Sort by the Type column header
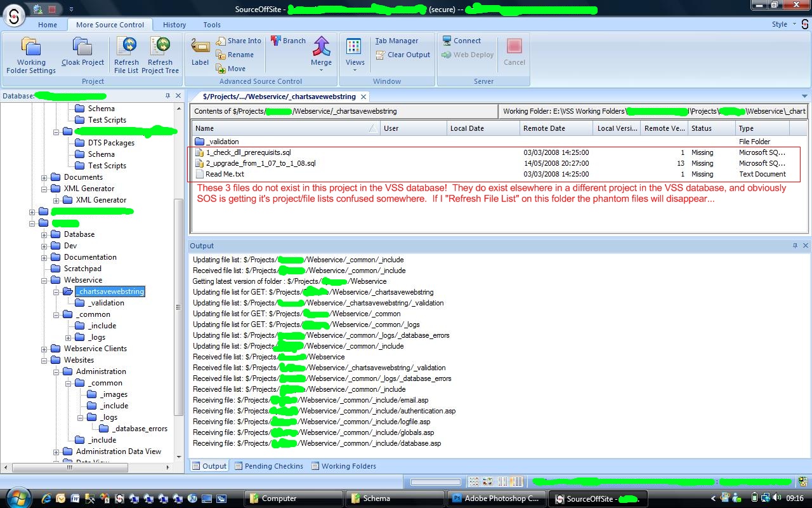812x508 pixels. (x=762, y=128)
